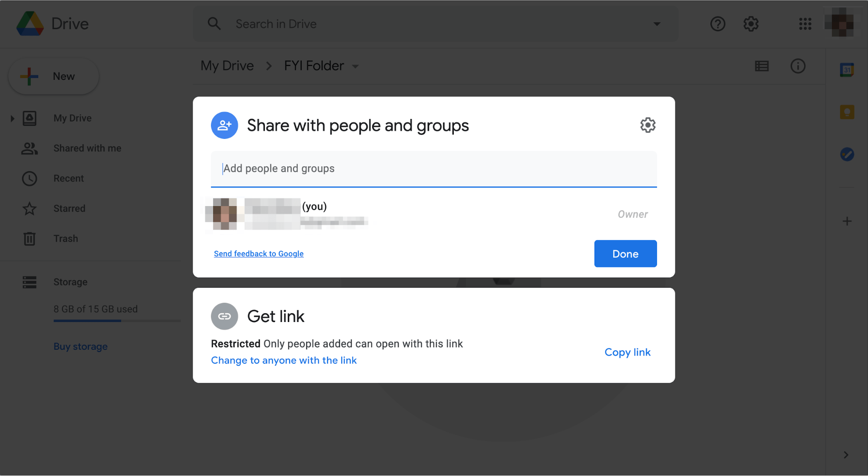Open Google Tasks side panel
This screenshot has width=868, height=476.
847,154
